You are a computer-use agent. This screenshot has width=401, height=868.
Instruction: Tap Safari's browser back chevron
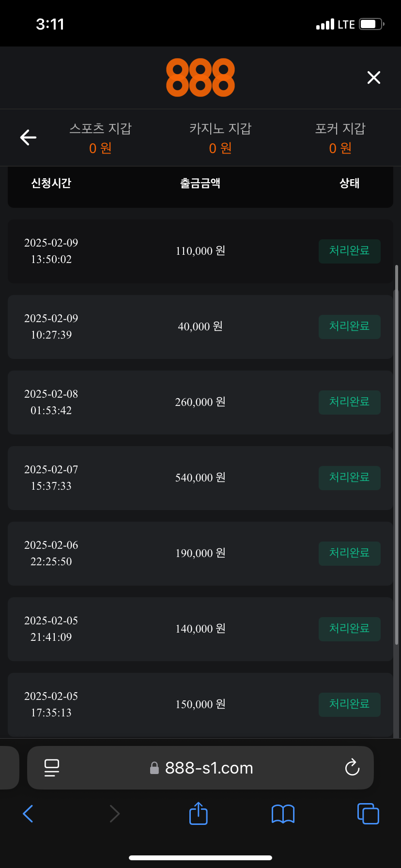coord(28,814)
